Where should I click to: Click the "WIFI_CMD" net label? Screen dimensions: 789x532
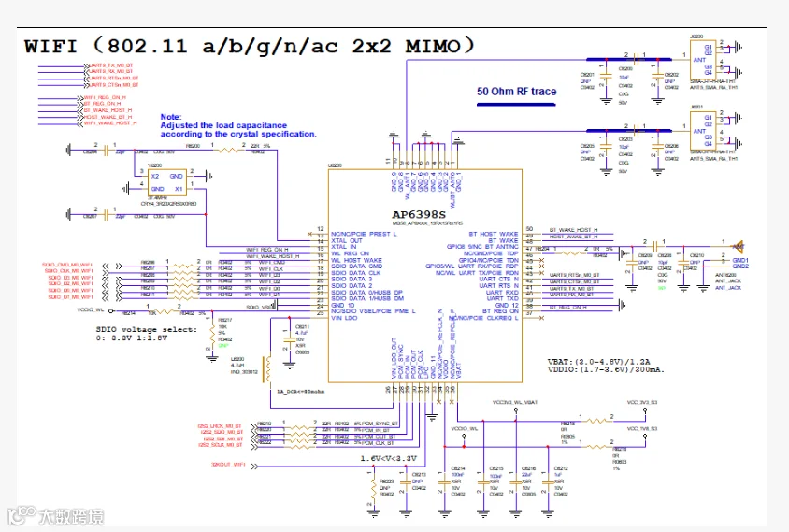pos(272,262)
